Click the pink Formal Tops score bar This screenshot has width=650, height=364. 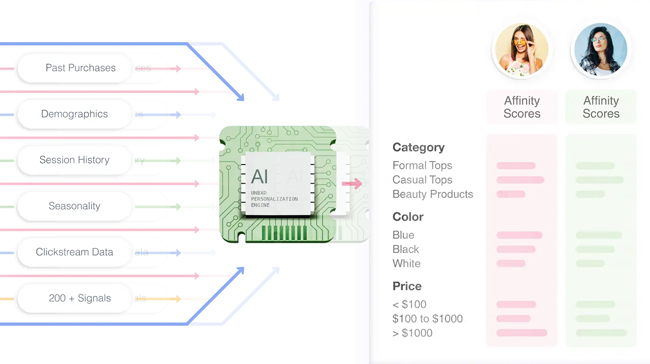(x=516, y=166)
